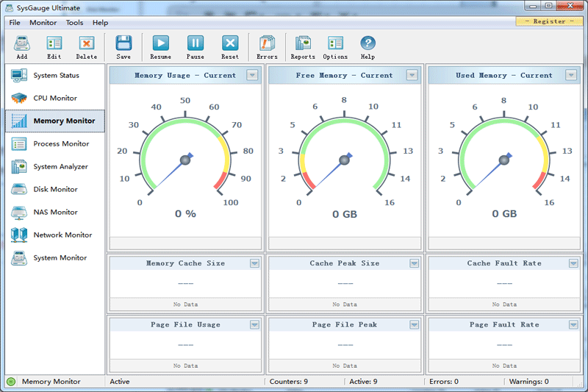Open the Errors toolbar icon

[x=267, y=43]
